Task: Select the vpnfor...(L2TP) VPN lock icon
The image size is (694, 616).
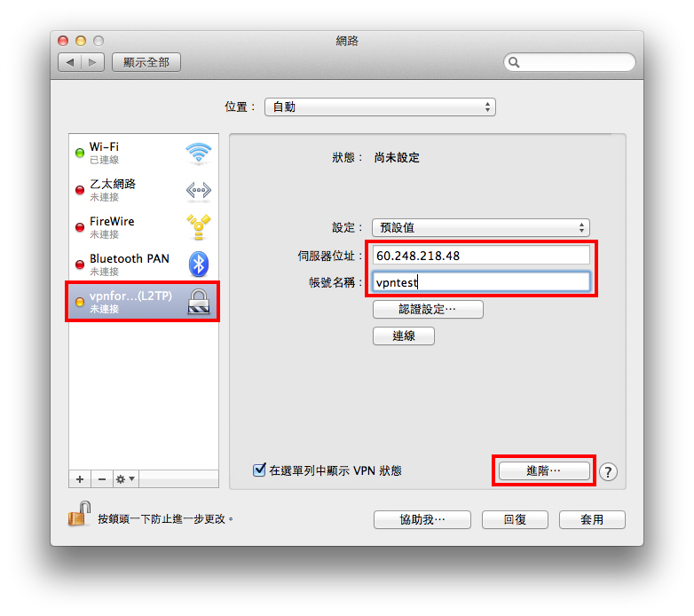Action: click(x=198, y=302)
